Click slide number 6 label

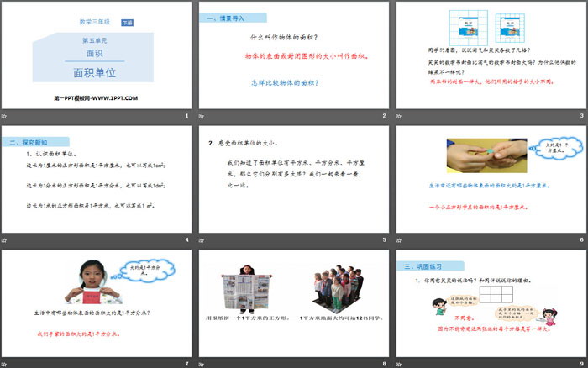(x=581, y=239)
